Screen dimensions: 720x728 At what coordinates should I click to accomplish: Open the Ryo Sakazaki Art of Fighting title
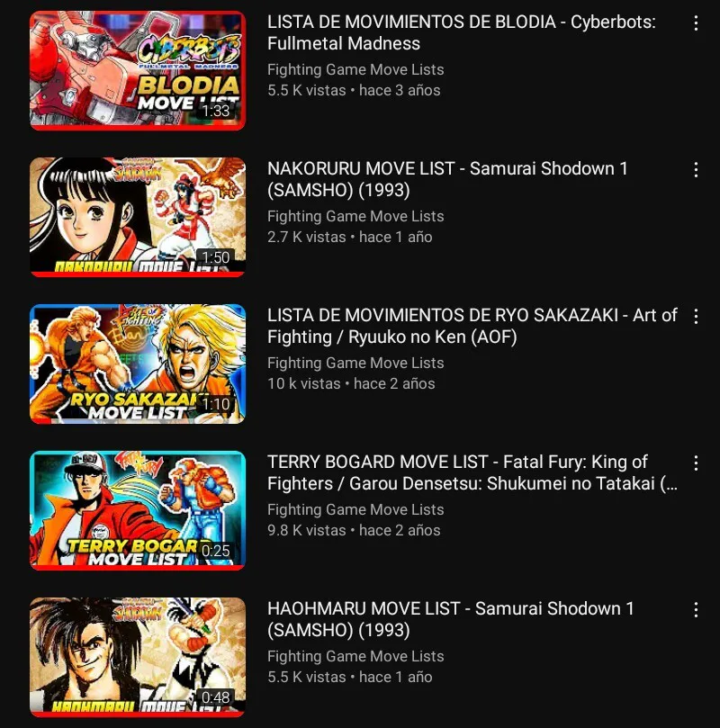[472, 326]
